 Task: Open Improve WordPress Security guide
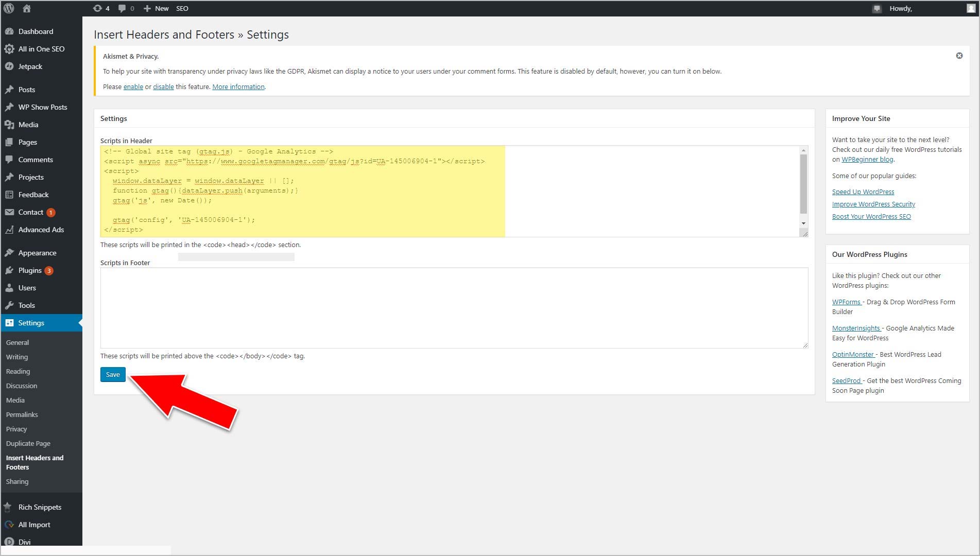tap(873, 204)
